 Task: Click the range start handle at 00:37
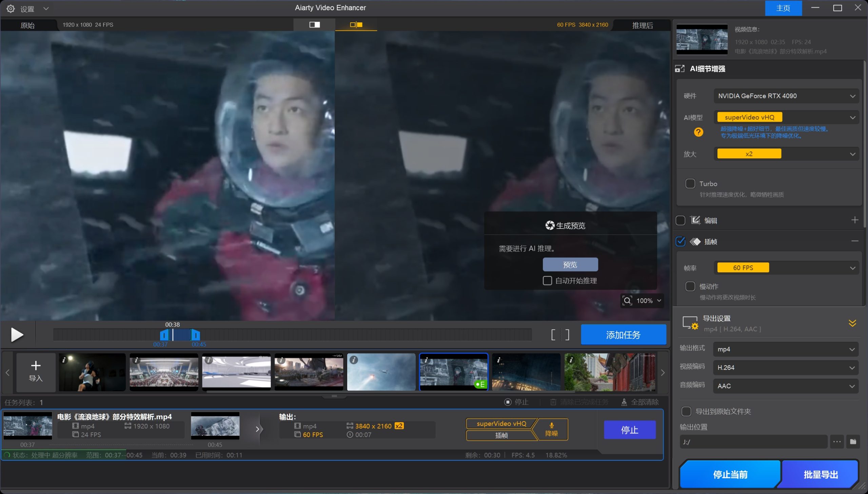[164, 335]
